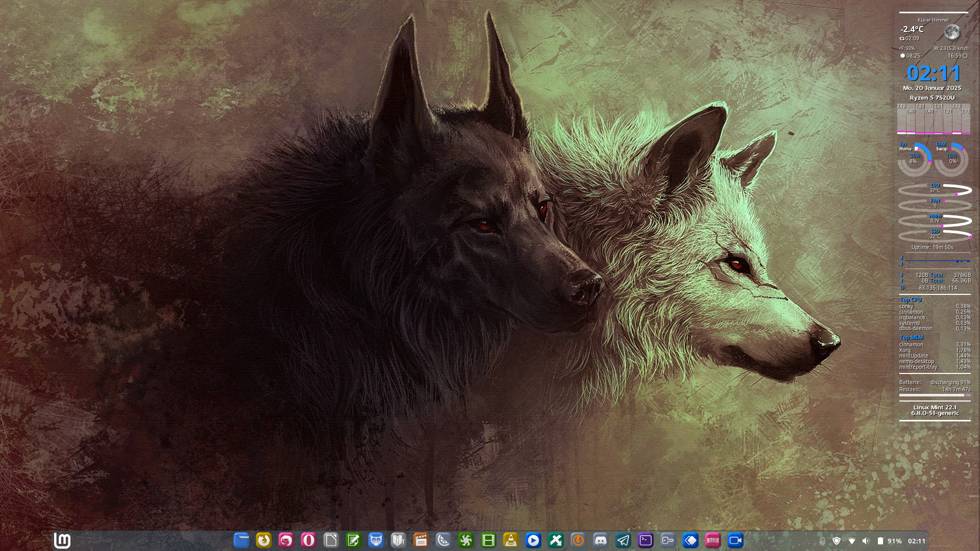Screen dimensions: 980x551
Task: Open the Linux Mint start menu
Action: pyautogui.click(x=62, y=540)
